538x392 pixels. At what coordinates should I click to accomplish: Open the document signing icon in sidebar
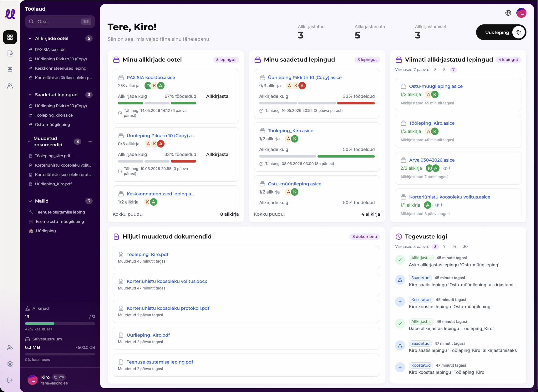click(x=10, y=53)
